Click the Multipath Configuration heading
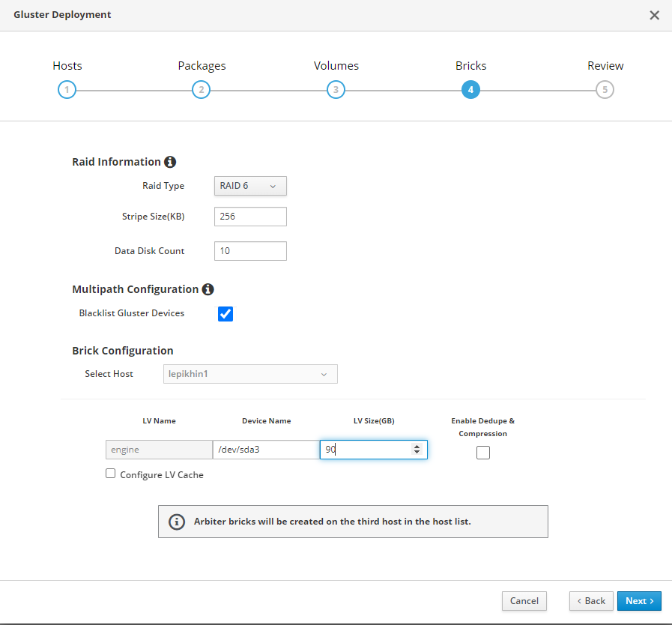 [x=135, y=289]
